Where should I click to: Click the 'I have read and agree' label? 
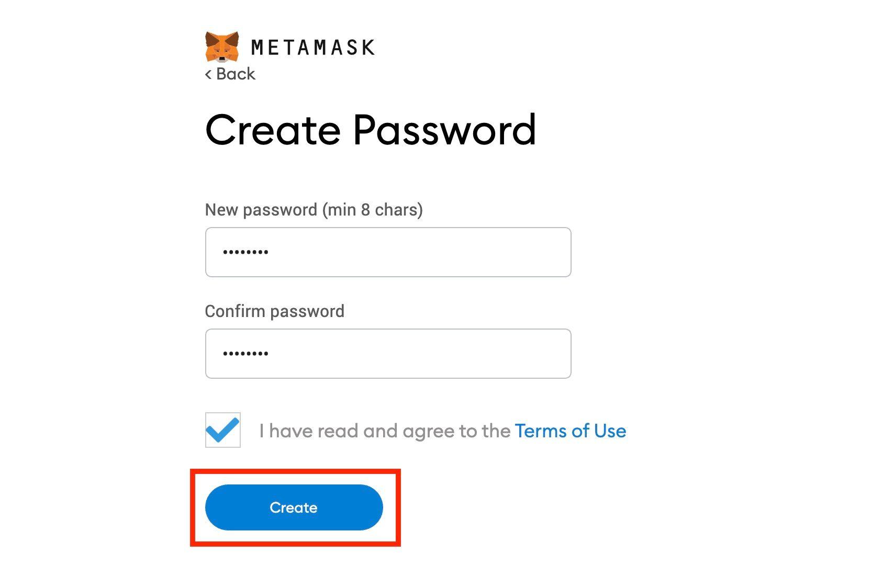385,431
